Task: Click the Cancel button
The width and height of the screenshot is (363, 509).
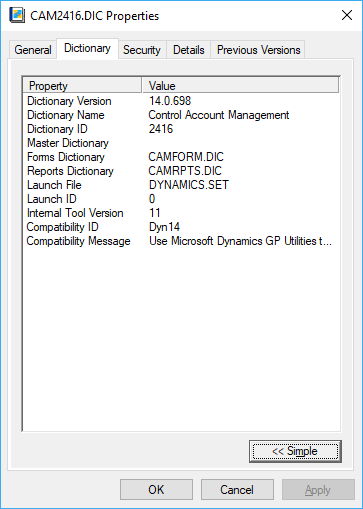Action: (237, 490)
